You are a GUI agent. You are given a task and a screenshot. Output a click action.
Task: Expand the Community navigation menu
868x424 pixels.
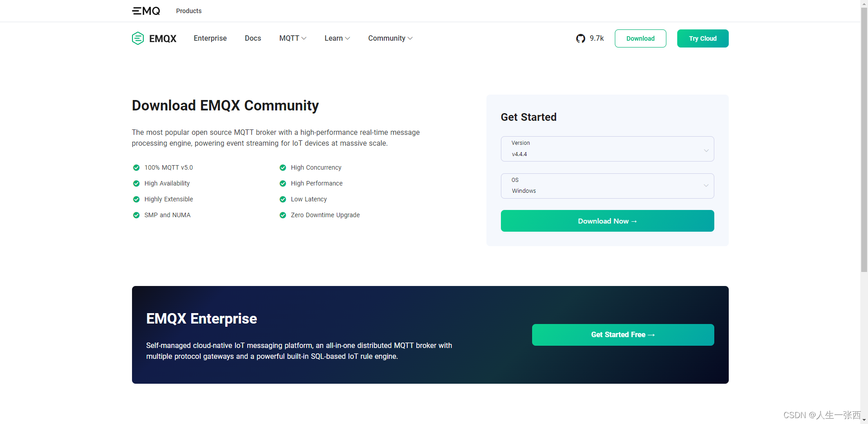pos(390,38)
